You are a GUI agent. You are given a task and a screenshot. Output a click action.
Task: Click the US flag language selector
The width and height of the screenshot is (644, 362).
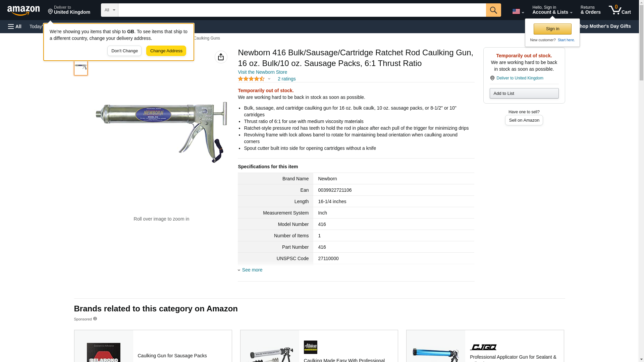pos(518,11)
